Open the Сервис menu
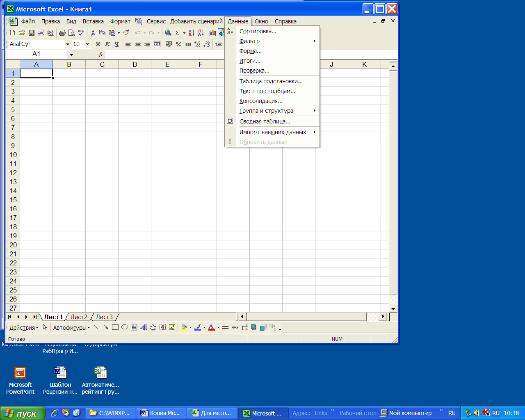The height and width of the screenshot is (420, 525). pos(156,21)
